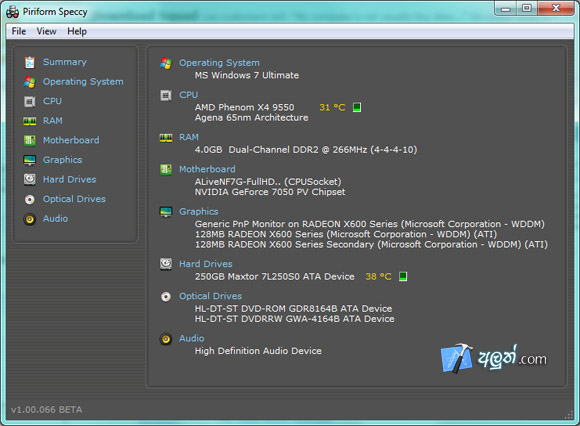Select Summary in the sidebar
580x426 pixels.
pyautogui.click(x=65, y=62)
